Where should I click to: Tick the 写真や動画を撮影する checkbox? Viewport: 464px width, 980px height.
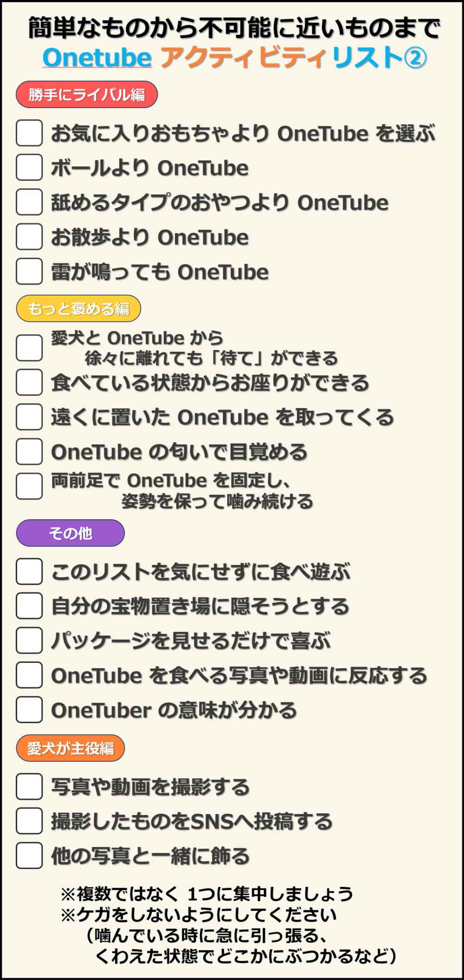pos(29,786)
